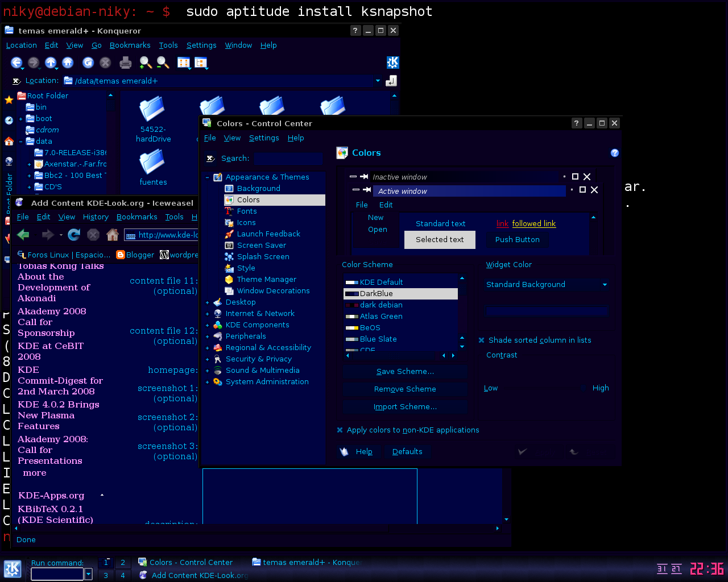Print from the Konqueror toolbar
Image resolution: width=728 pixels, height=582 pixels.
[126, 63]
